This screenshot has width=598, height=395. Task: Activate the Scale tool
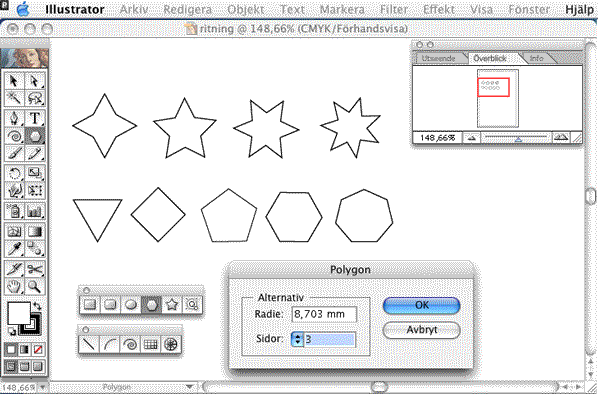(x=35, y=173)
